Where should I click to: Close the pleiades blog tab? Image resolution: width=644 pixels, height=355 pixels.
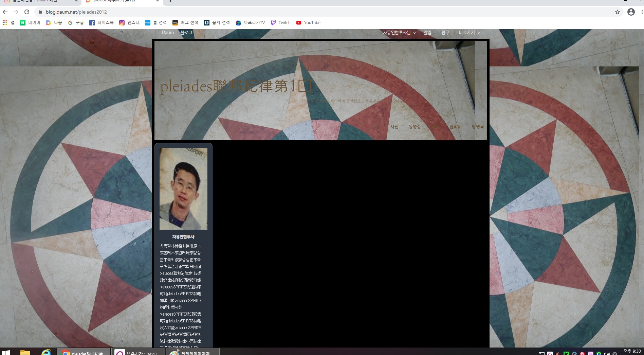(158, 1)
